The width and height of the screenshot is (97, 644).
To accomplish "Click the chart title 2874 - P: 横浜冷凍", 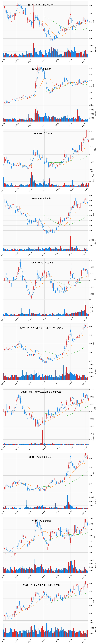I will (x=41, y=69).
